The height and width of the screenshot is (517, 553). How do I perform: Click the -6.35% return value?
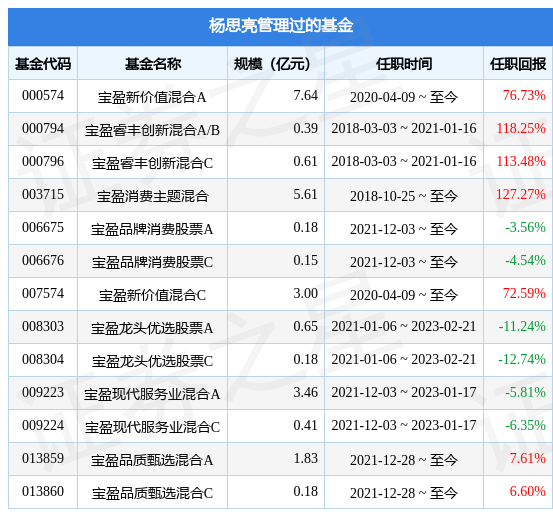tap(525, 425)
